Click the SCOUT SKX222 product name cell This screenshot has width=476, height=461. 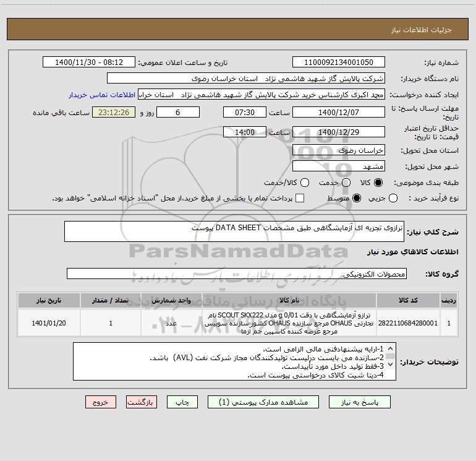click(x=289, y=323)
